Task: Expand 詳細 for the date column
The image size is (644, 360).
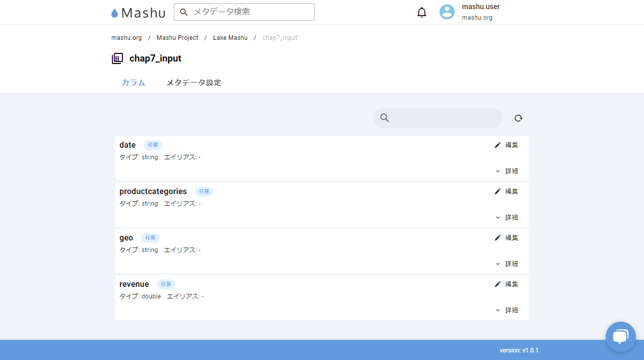Action: tap(507, 171)
